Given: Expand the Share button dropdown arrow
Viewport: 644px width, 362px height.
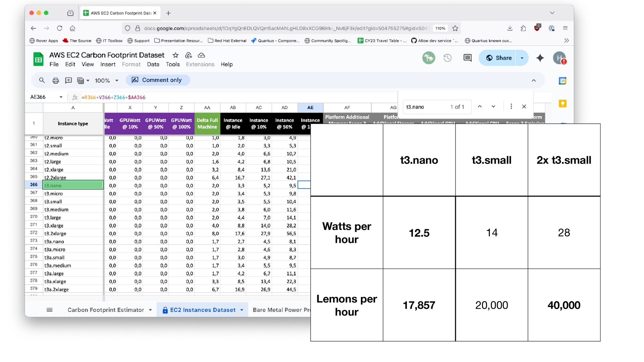Looking at the screenshot, I should 522,58.
